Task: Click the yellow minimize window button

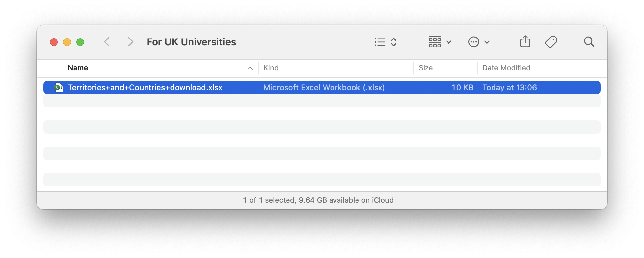Action: pos(67,42)
